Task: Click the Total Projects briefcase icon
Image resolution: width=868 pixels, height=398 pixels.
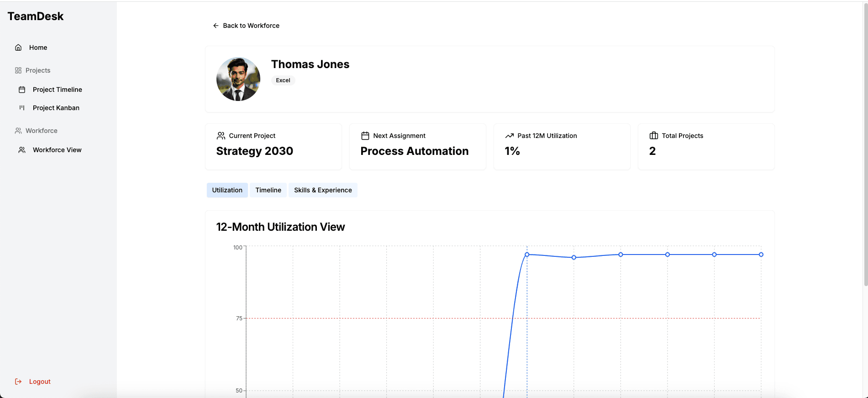Action: pyautogui.click(x=653, y=136)
